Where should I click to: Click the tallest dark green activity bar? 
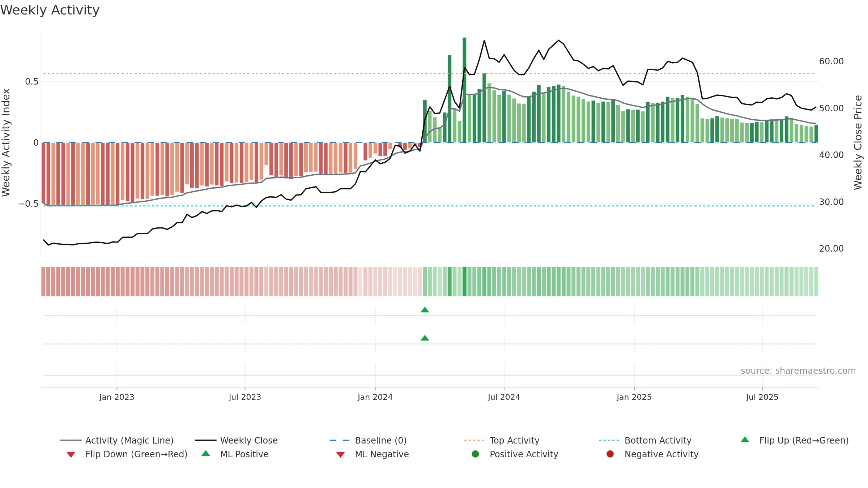click(x=464, y=90)
